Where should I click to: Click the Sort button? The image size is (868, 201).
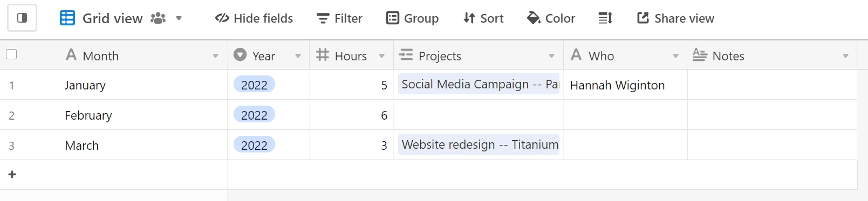pyautogui.click(x=483, y=18)
